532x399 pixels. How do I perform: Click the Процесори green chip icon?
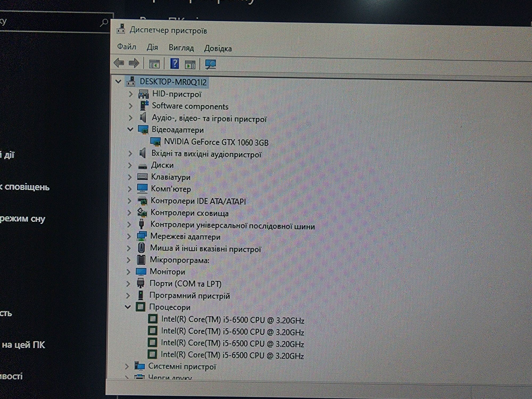140,307
